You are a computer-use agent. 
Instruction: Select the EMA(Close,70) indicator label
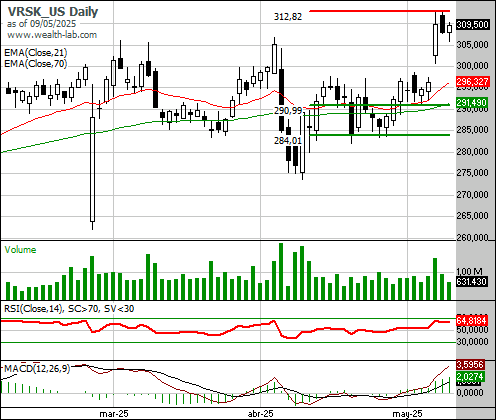(36, 63)
